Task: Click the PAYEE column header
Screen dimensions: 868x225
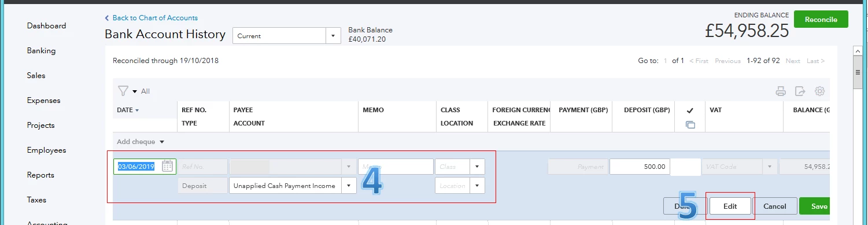Action: tap(243, 110)
